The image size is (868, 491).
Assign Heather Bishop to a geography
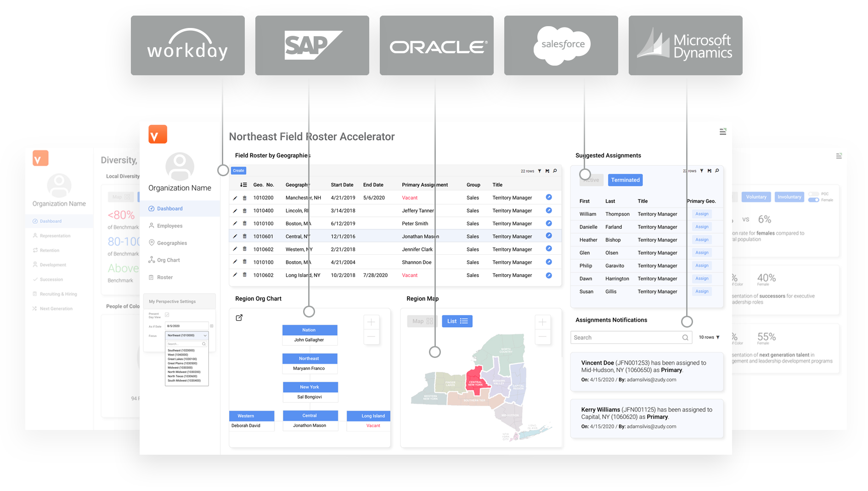click(702, 240)
